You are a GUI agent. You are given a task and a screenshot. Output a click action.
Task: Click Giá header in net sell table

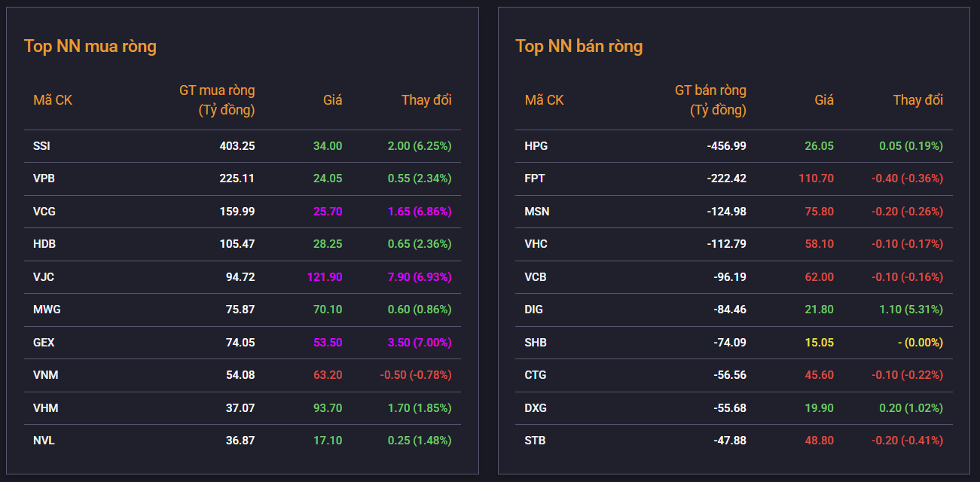click(824, 100)
